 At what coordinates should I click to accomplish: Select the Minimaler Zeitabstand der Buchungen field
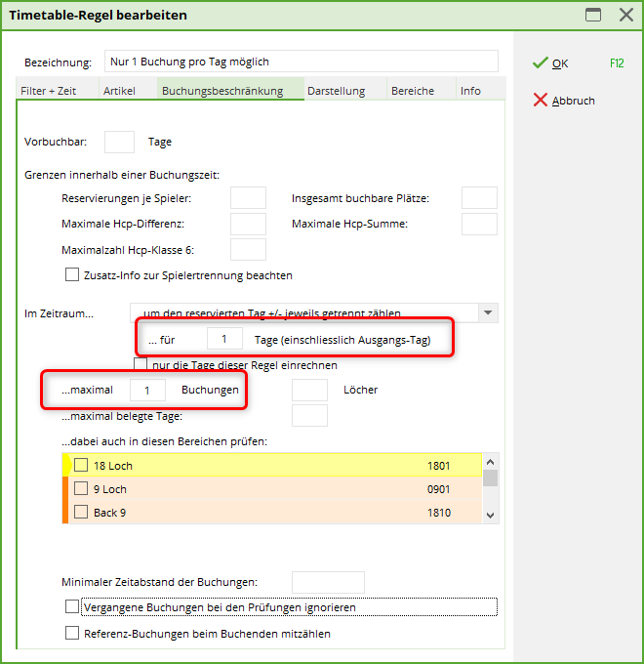coord(328,582)
